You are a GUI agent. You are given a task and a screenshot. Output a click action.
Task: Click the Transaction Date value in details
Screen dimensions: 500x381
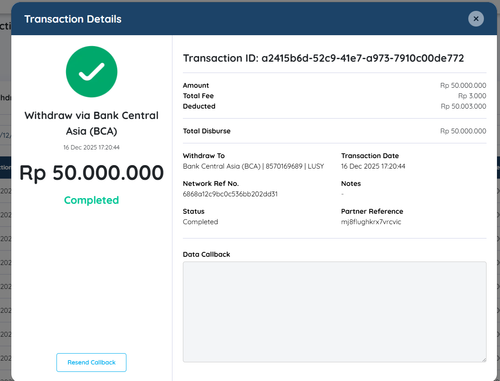point(373,166)
